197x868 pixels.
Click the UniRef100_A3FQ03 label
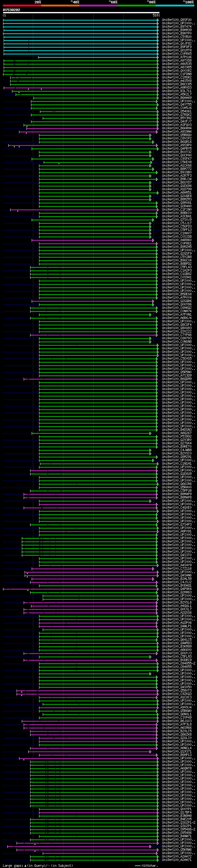point(177,125)
